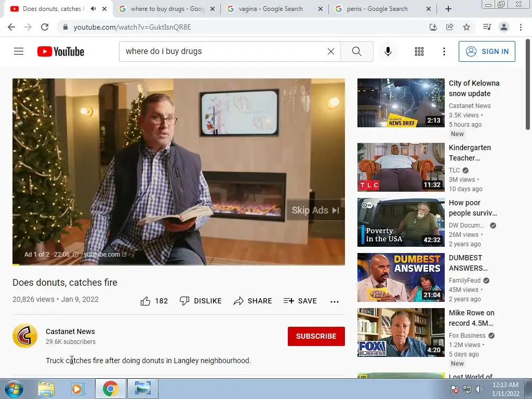Click Skip Ads on the video

pyautogui.click(x=315, y=210)
